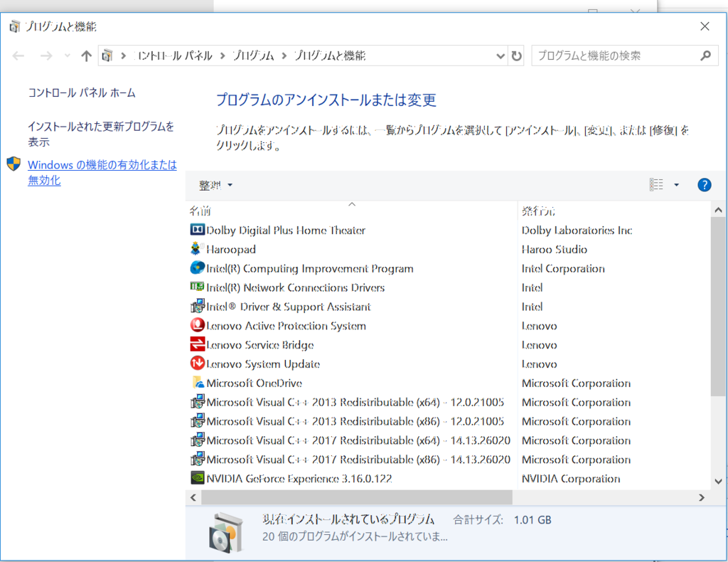Select NVIDIA GeForce Experience 3.16.0.122 row

pos(299,478)
